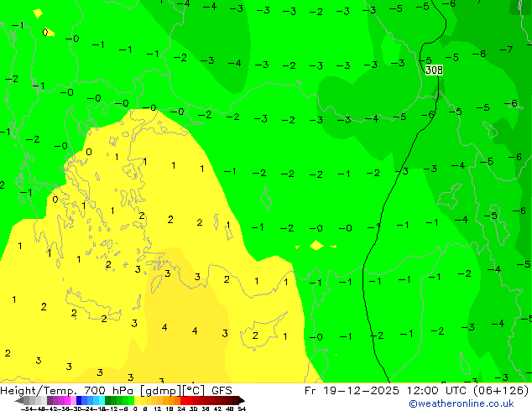Pick the bright red 24 swatch in legend
The height and width of the screenshot is (411, 532).
[x=183, y=400]
